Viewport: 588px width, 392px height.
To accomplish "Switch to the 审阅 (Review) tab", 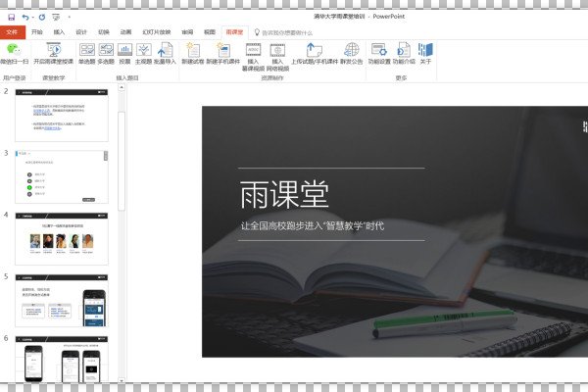I will pos(187,32).
